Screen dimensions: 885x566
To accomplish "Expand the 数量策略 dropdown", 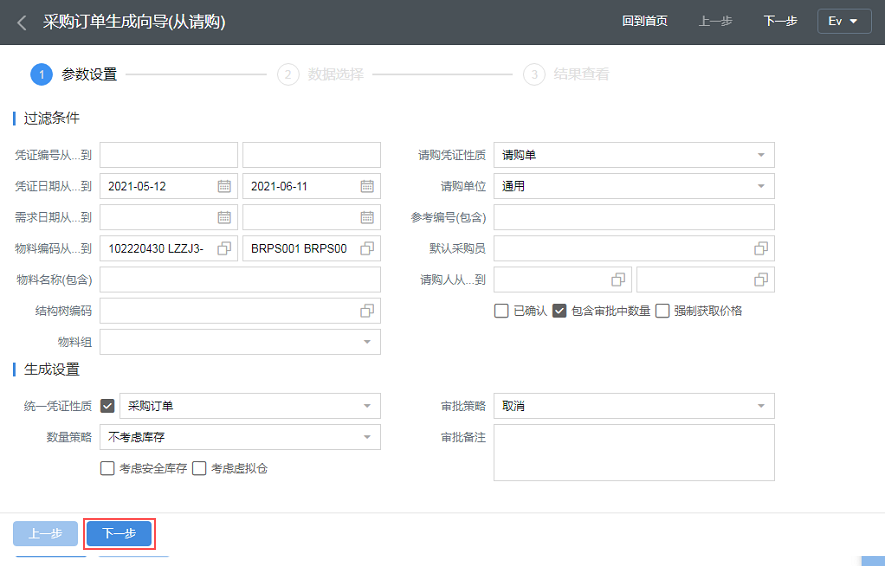I will (367, 436).
